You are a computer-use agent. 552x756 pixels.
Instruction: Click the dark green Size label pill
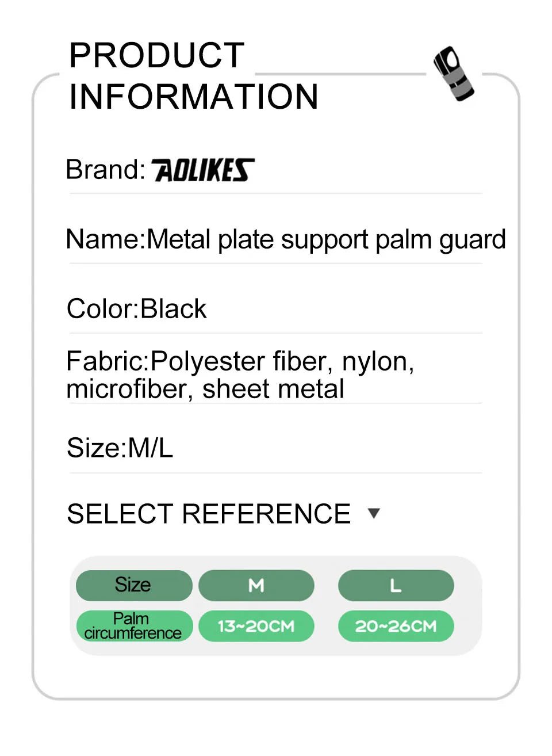[133, 585]
